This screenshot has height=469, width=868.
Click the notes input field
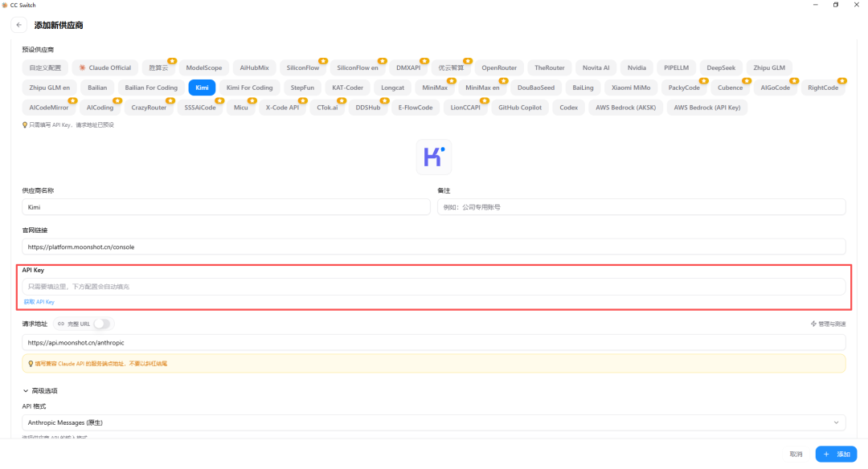coord(641,207)
